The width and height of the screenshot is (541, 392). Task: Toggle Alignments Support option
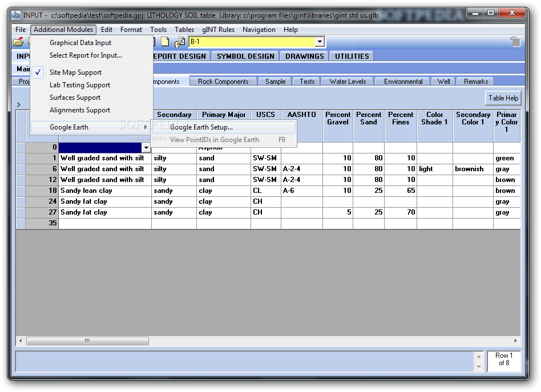point(80,110)
